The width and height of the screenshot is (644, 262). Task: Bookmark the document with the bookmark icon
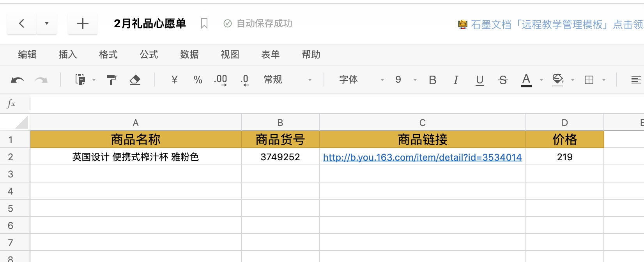(x=204, y=24)
